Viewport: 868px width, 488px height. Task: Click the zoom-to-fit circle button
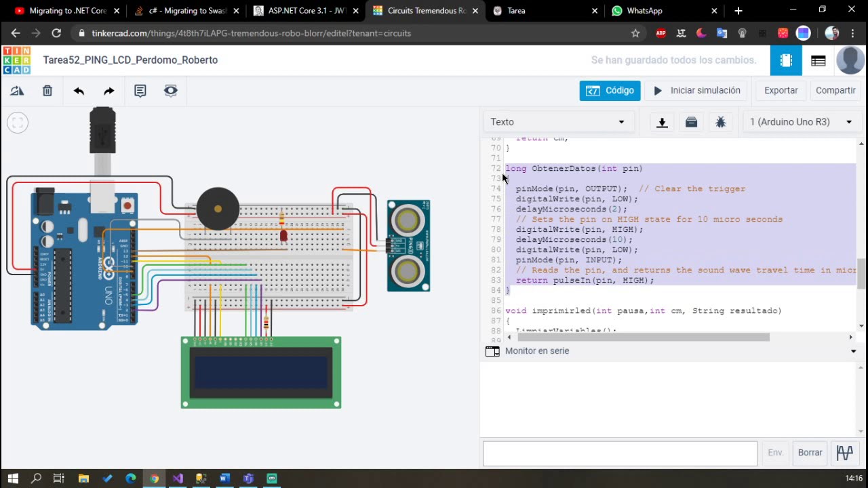pyautogui.click(x=18, y=123)
